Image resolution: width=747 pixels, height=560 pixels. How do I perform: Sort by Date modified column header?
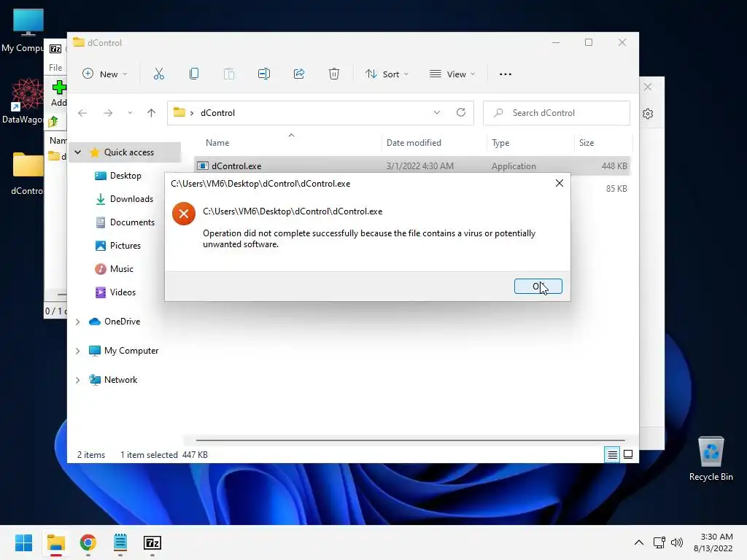414,143
